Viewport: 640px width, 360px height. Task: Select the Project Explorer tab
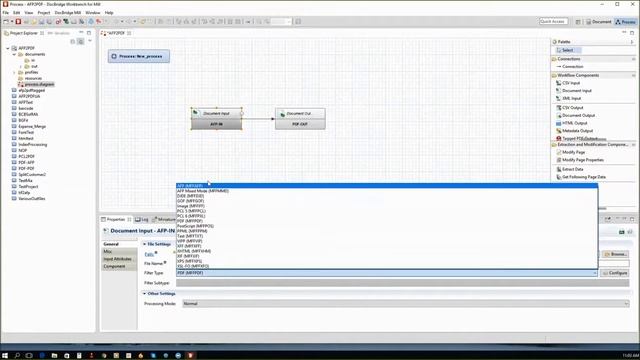24,33
